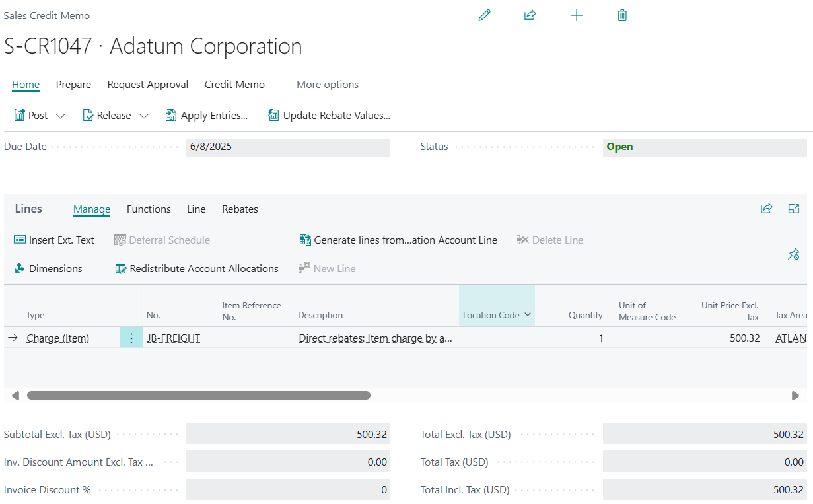813x504 pixels.
Task: Open the Line menu in Lines section
Action: pyautogui.click(x=196, y=209)
